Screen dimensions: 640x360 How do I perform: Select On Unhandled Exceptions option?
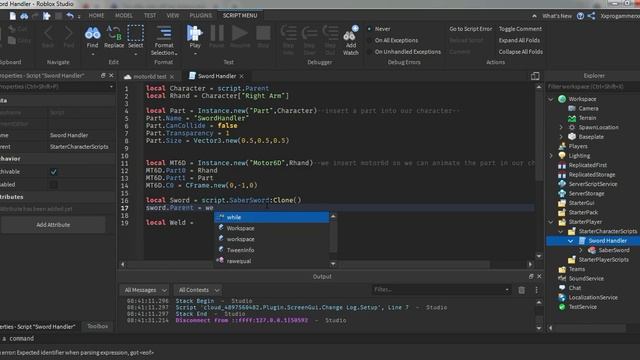(404, 52)
